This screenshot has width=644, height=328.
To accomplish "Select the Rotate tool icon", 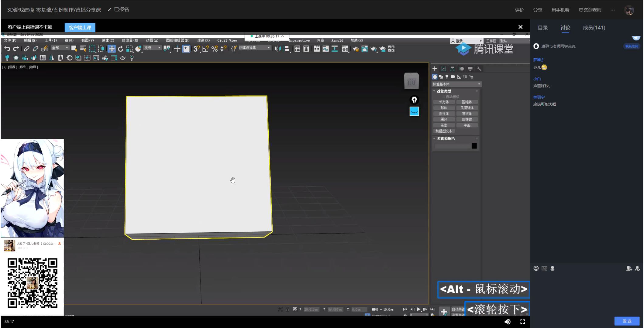I will coord(121,49).
